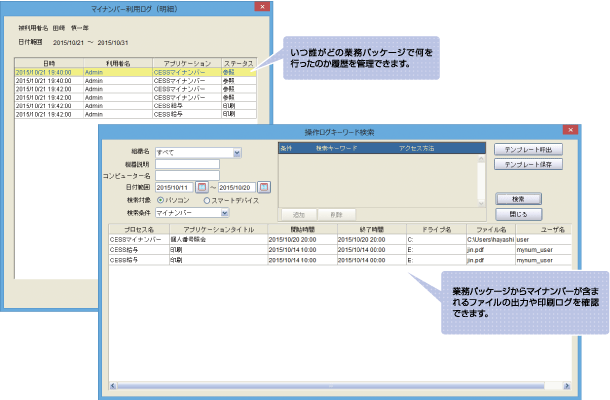Click the 検索 button
610x400 pixels.
point(518,199)
